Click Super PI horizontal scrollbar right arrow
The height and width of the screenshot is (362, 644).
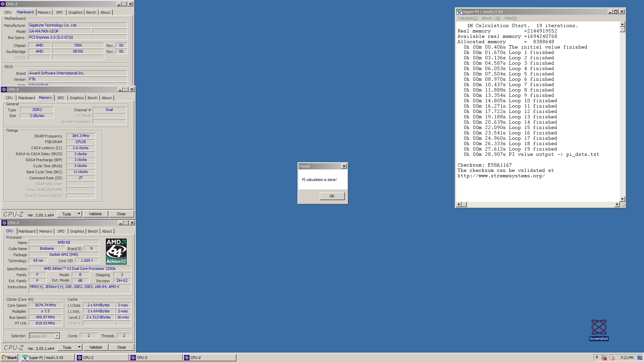click(617, 204)
